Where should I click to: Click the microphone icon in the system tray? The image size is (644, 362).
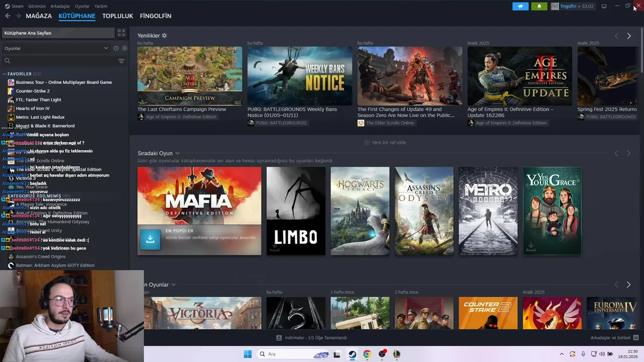(583, 354)
